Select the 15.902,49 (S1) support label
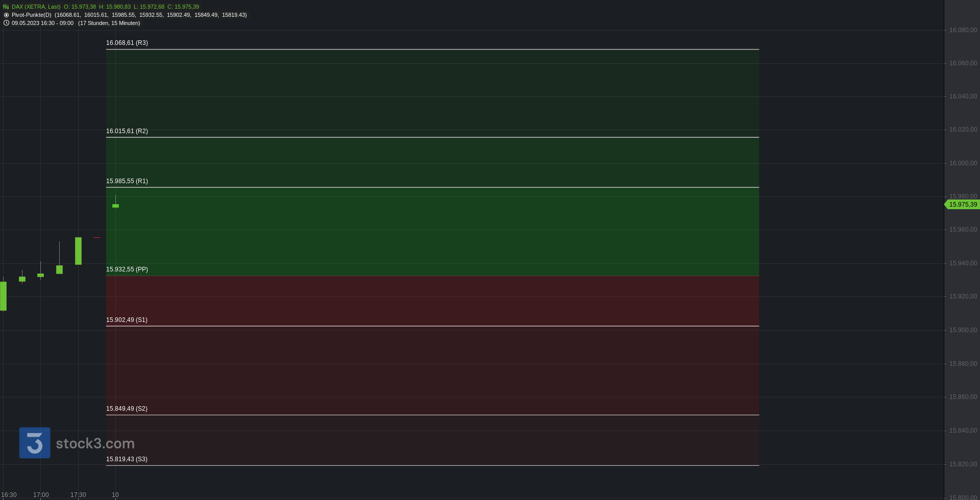This screenshot has height=500, width=980. point(127,320)
